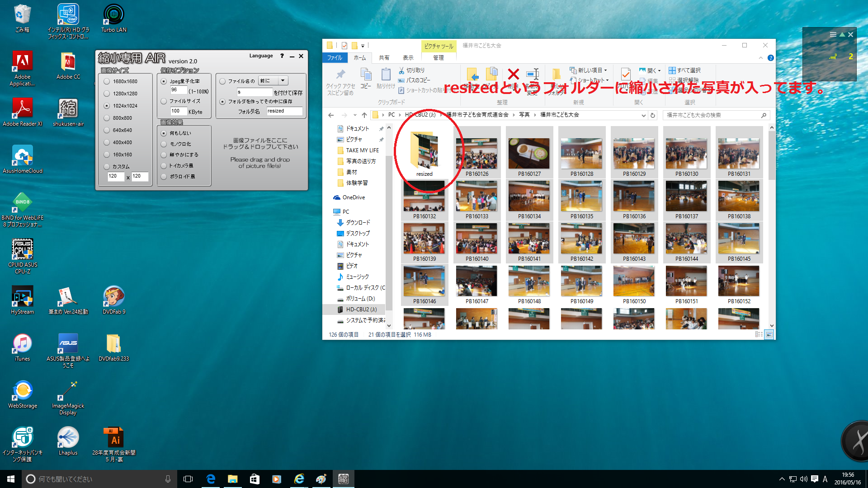868x488 pixels.
Task: Select ファイルサイズ save option
Action: point(164,101)
